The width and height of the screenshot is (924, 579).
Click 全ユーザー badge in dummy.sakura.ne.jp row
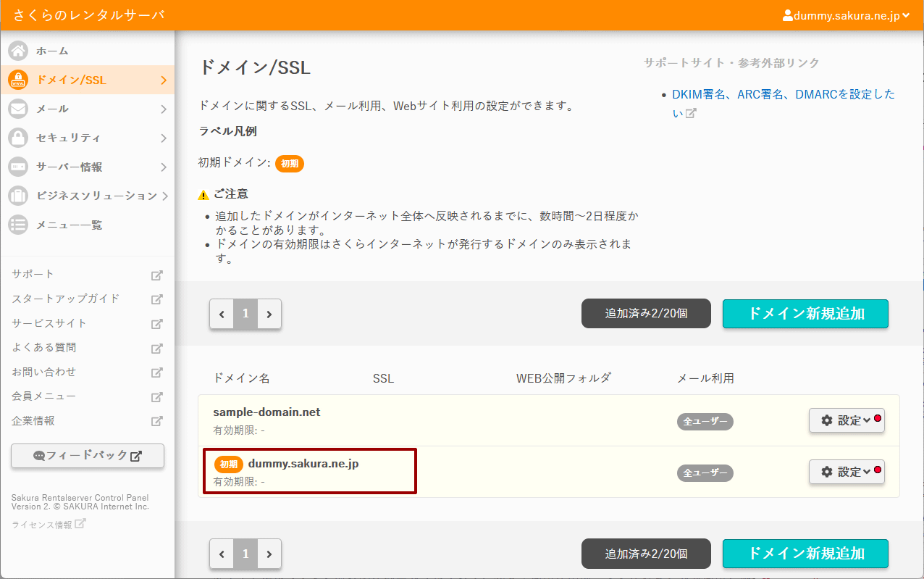coord(705,472)
